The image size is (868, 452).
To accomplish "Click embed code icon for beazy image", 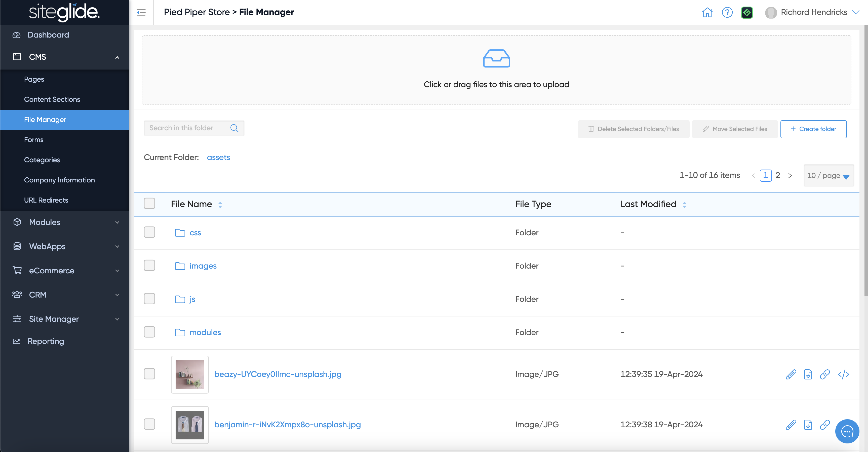I will pyautogui.click(x=843, y=374).
